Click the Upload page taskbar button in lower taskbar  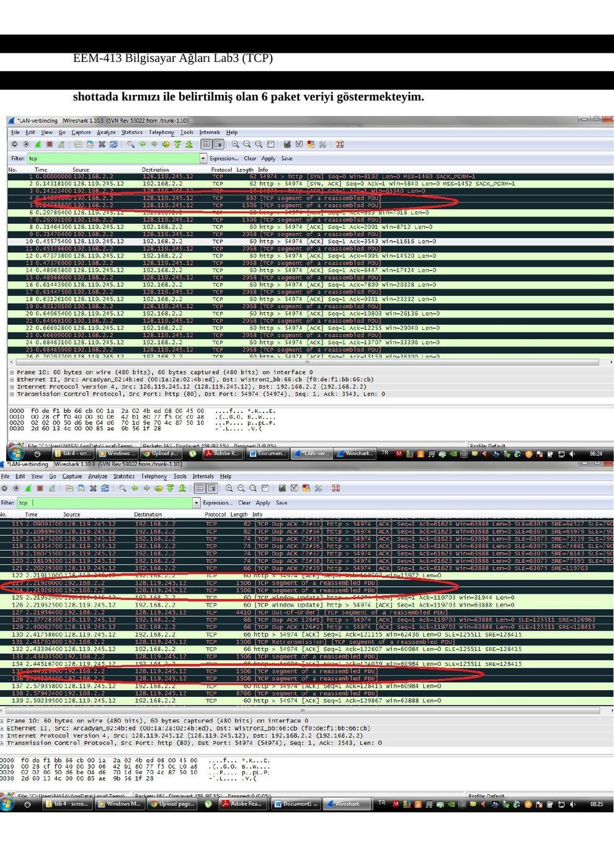(173, 804)
